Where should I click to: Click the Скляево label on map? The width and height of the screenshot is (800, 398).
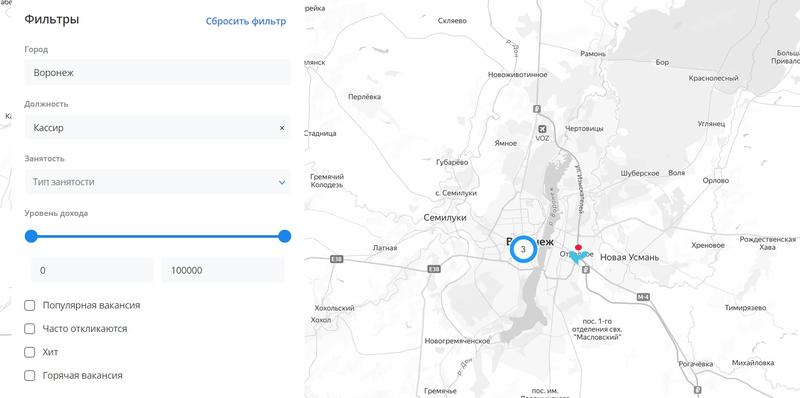coord(452,21)
